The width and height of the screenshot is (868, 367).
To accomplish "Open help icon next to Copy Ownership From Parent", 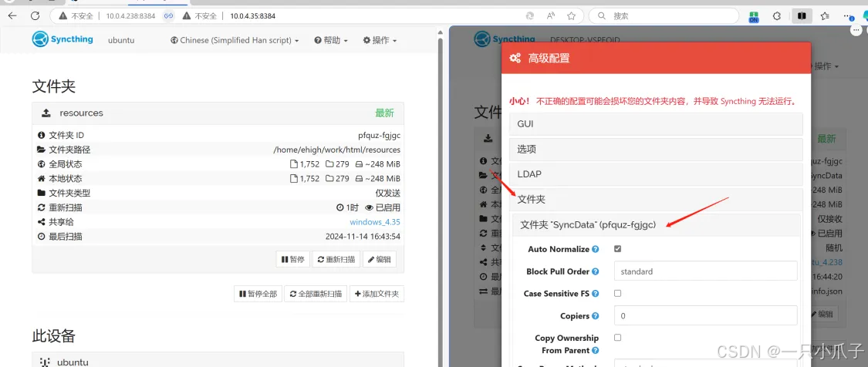I will (596, 350).
